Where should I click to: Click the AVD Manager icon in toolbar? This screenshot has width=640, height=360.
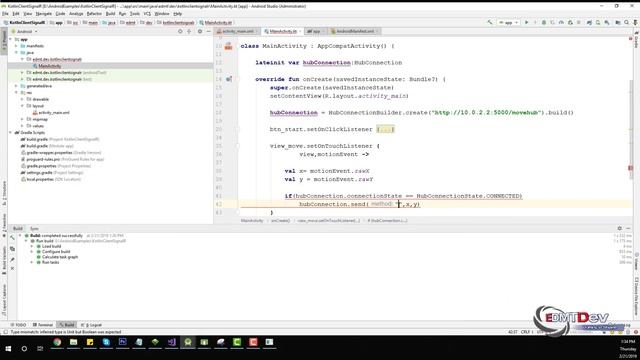click(598, 22)
